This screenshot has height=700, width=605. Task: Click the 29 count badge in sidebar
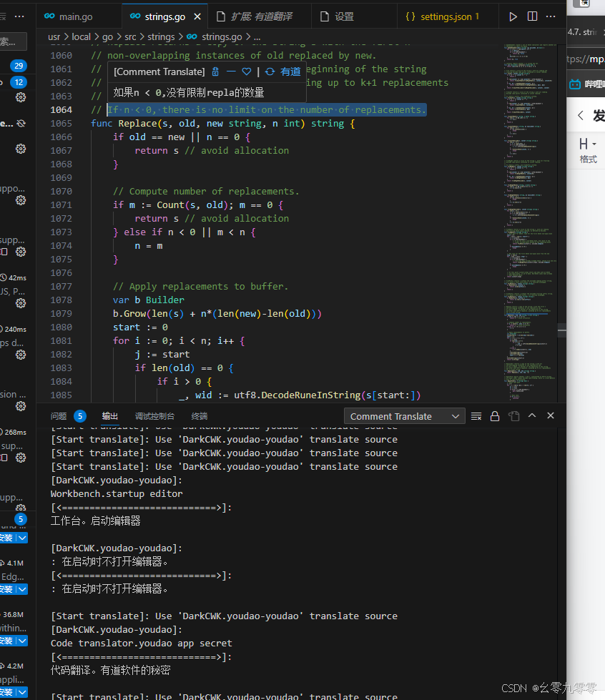(19, 66)
